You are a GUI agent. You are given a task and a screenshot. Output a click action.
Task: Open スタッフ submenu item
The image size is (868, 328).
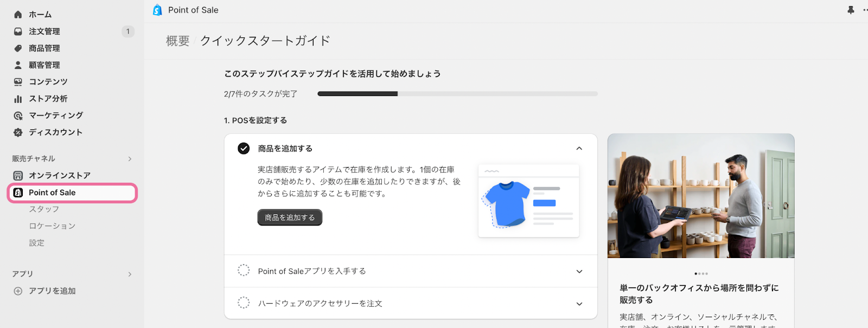click(44, 209)
